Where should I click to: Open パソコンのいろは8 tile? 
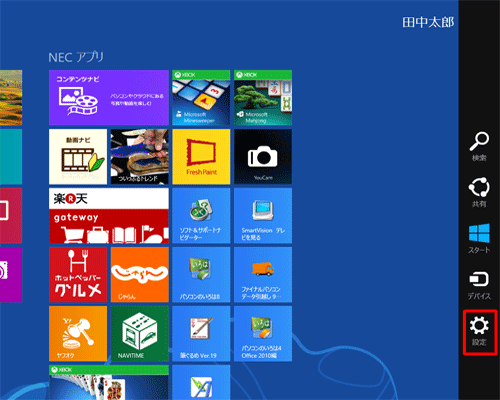pyautogui.click(x=201, y=275)
